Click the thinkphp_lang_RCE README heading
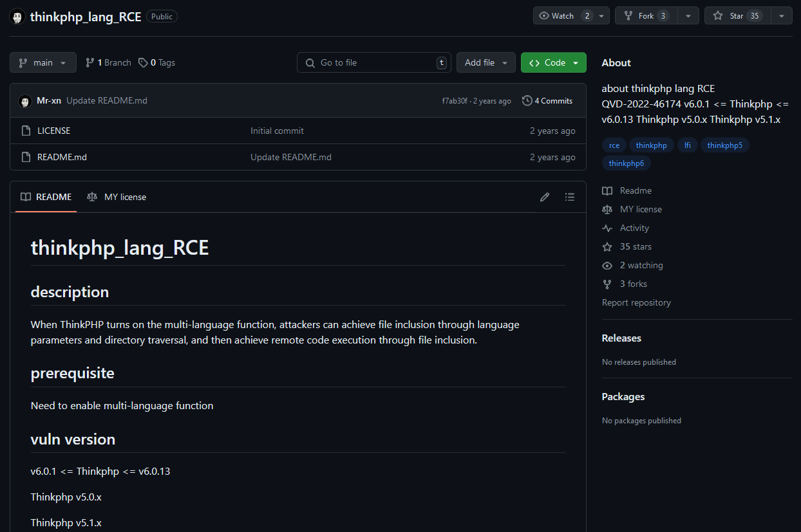This screenshot has height=532, width=801. point(120,248)
